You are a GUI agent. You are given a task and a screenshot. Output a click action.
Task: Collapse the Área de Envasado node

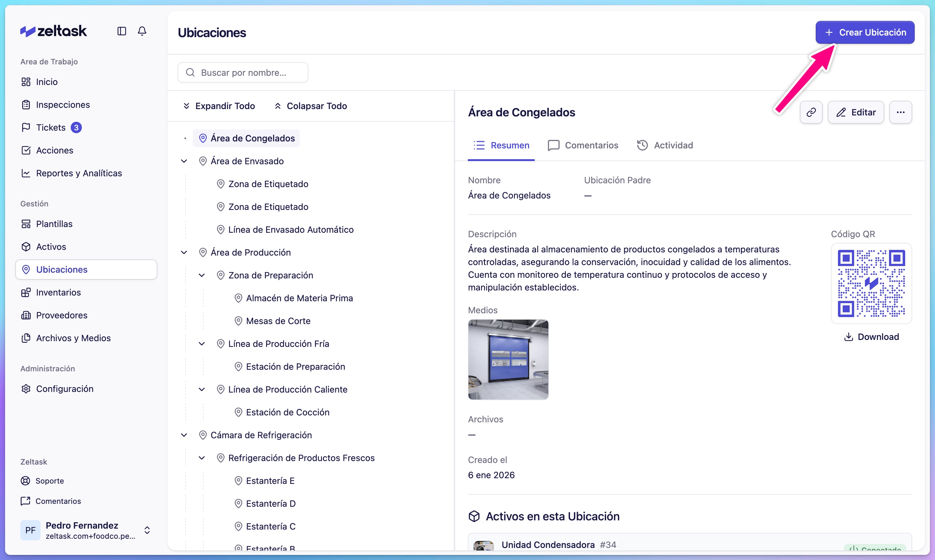(184, 161)
